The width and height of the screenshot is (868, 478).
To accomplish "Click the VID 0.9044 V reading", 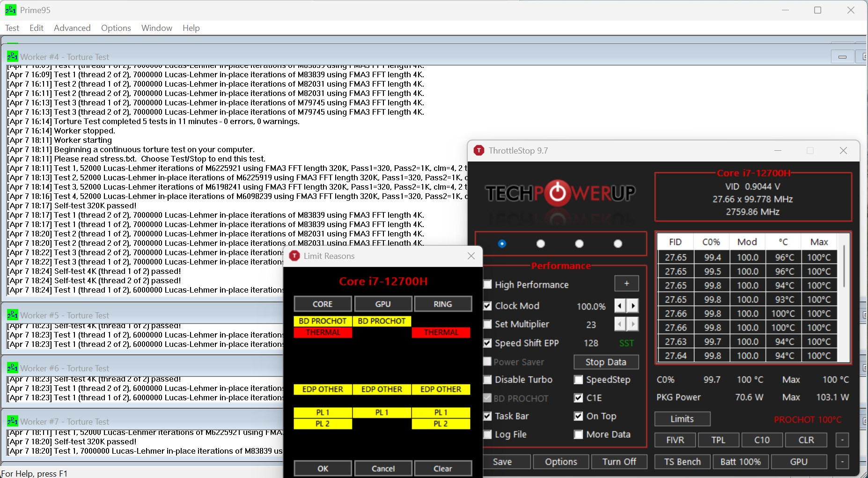I will coord(753,186).
